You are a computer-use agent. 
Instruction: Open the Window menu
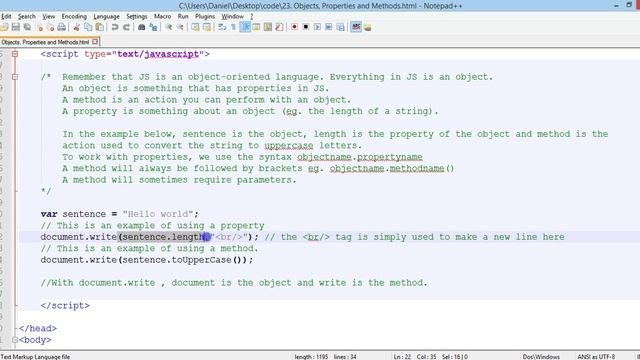pos(232,16)
